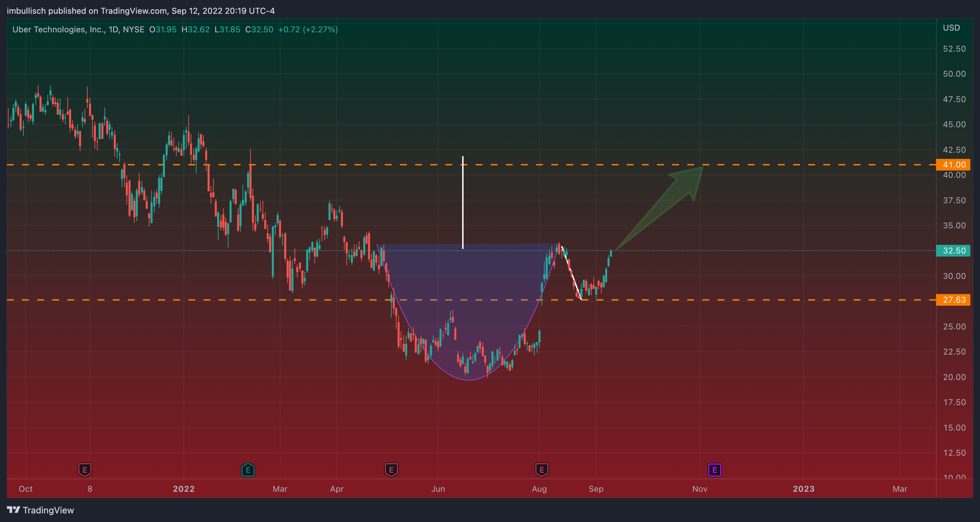Click the 47.50 price scale label
980x522 pixels.
[954, 99]
